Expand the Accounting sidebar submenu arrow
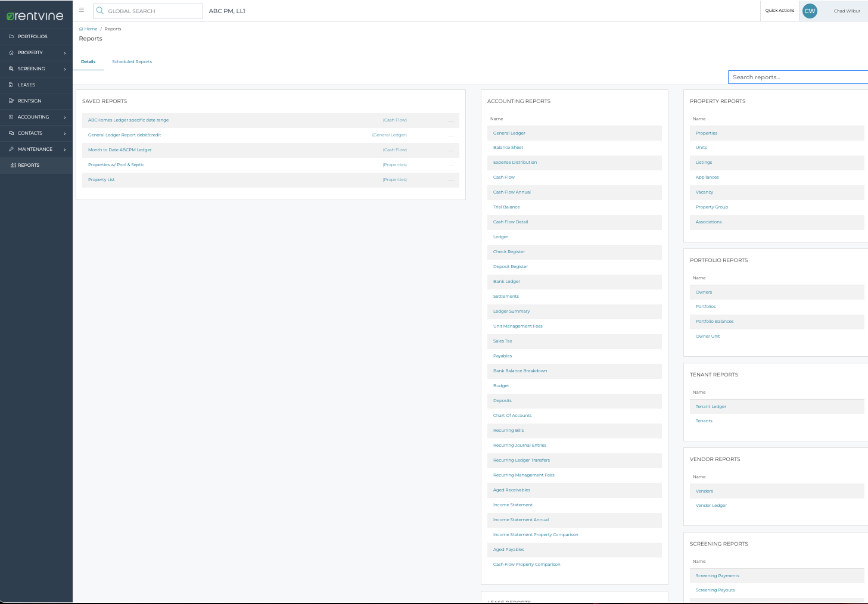 click(x=65, y=117)
